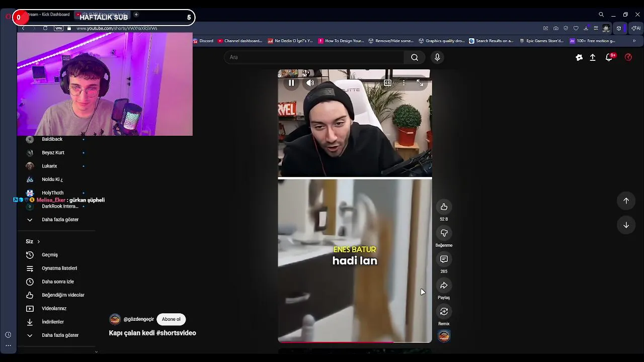Take a snapshot with camera icon
Image resolution: width=644 pixels, height=362 pixels.
click(555, 28)
